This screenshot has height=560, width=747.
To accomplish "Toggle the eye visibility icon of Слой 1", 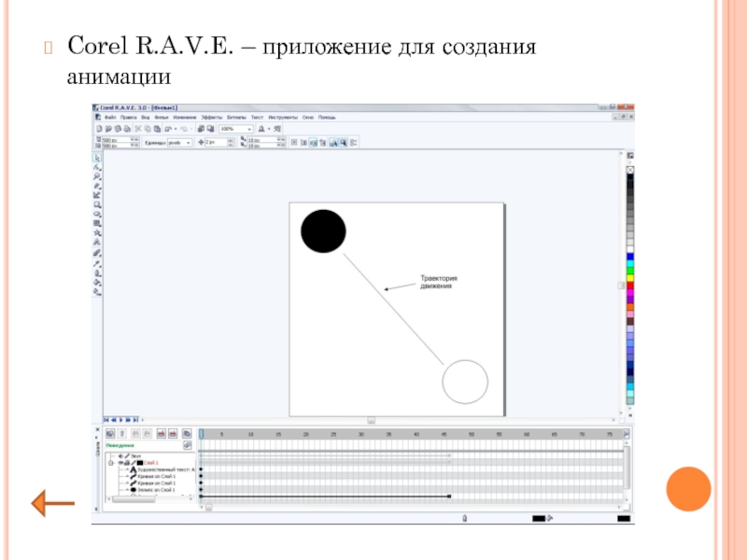I will [120, 462].
